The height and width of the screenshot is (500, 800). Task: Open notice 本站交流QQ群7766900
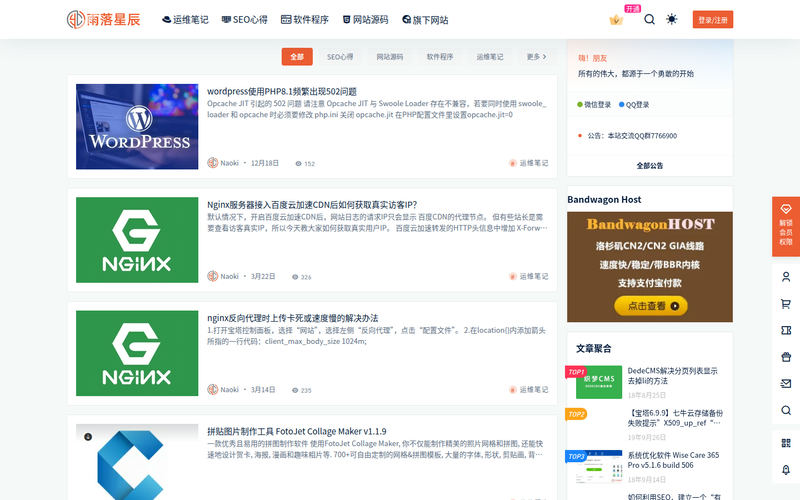coord(632,136)
